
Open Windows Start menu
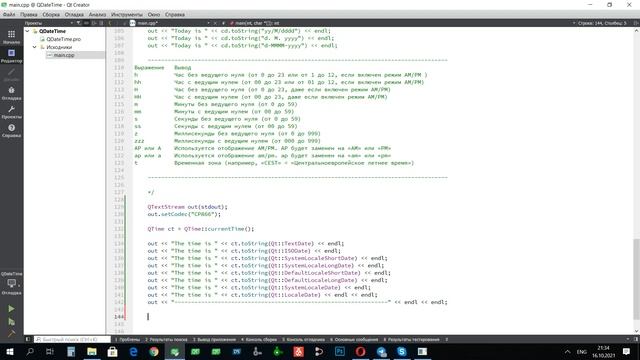pyautogui.click(x=9, y=351)
